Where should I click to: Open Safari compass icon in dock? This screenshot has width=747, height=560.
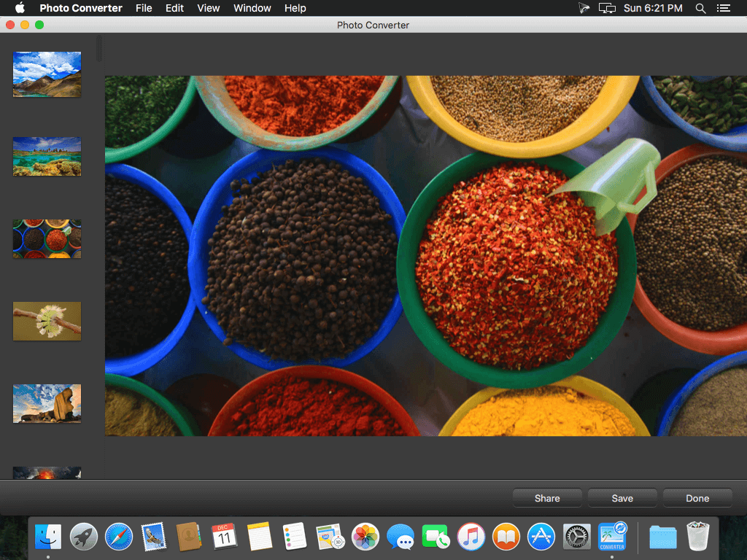point(119,537)
